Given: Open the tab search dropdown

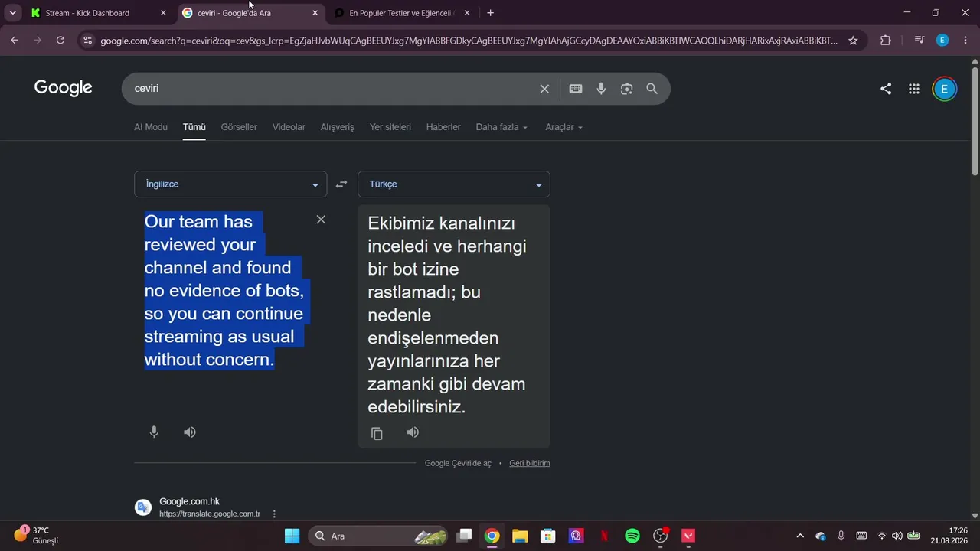Looking at the screenshot, I should click(x=12, y=13).
